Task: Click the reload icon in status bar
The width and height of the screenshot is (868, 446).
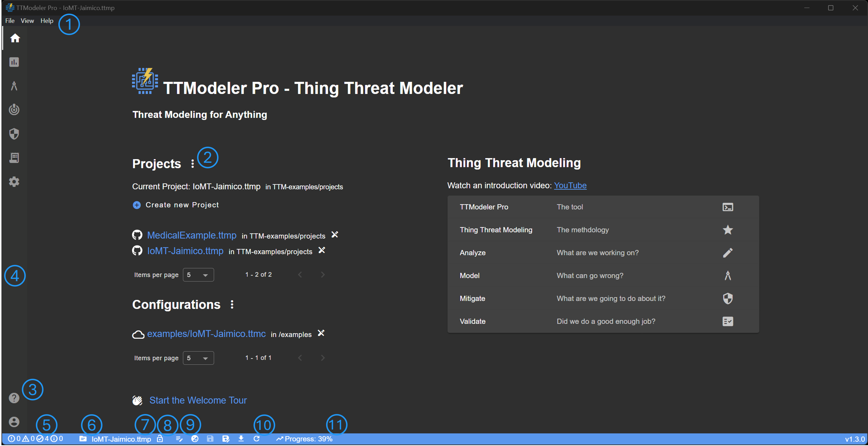Action: 257,439
